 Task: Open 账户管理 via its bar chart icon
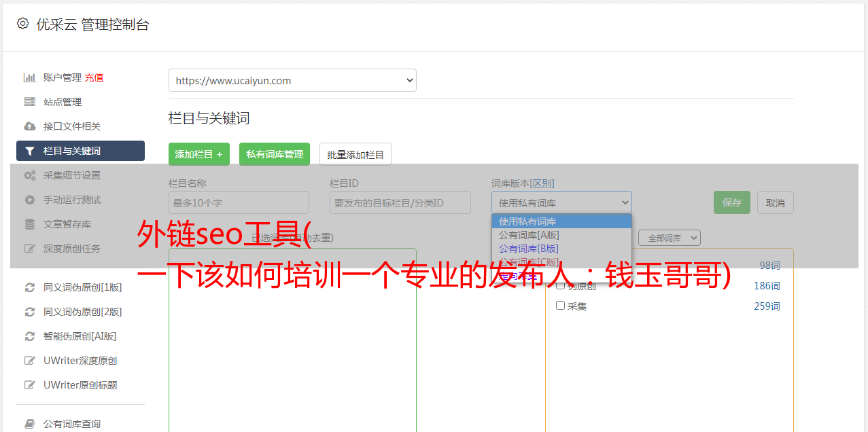tap(30, 77)
